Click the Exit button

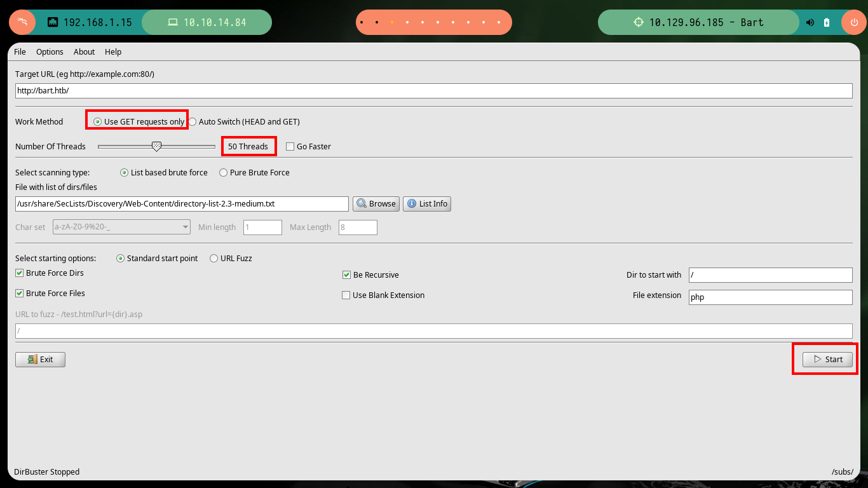click(40, 359)
